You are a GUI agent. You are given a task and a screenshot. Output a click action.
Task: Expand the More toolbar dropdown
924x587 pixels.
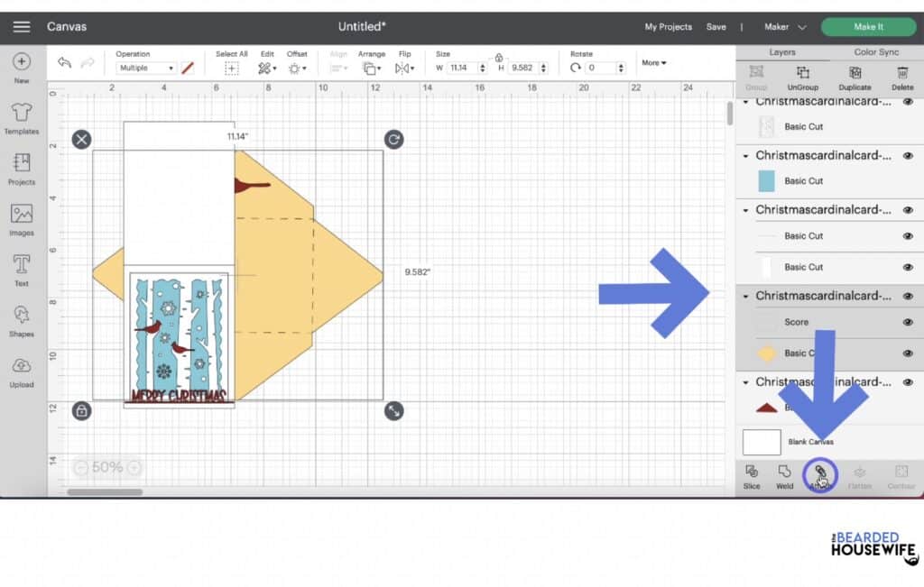click(x=654, y=63)
